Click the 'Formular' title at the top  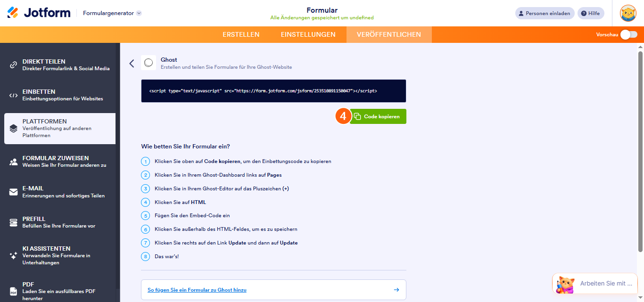click(x=322, y=10)
